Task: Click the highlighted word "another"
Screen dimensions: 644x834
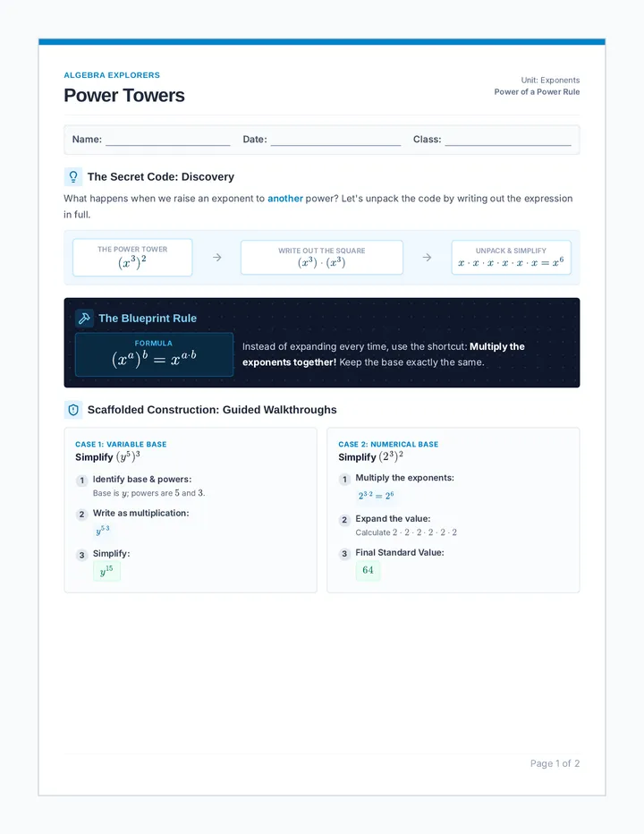Action: point(285,199)
